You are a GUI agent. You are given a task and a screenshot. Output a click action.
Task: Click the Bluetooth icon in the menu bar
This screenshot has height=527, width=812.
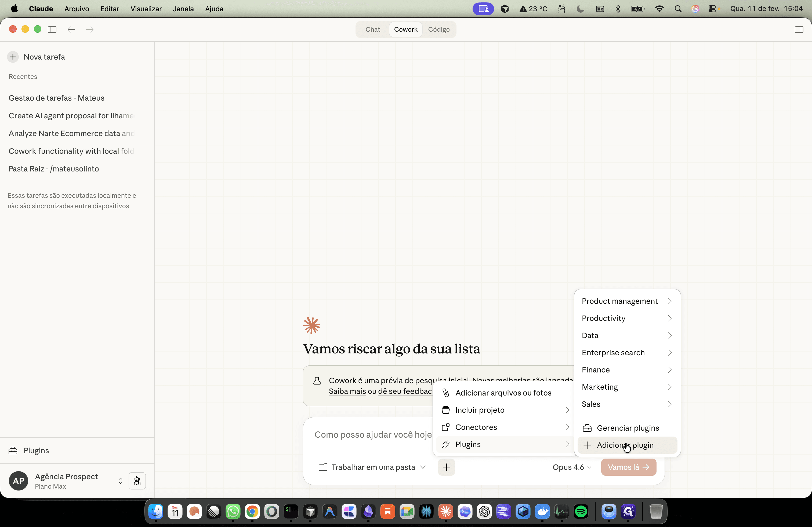pyautogui.click(x=618, y=9)
